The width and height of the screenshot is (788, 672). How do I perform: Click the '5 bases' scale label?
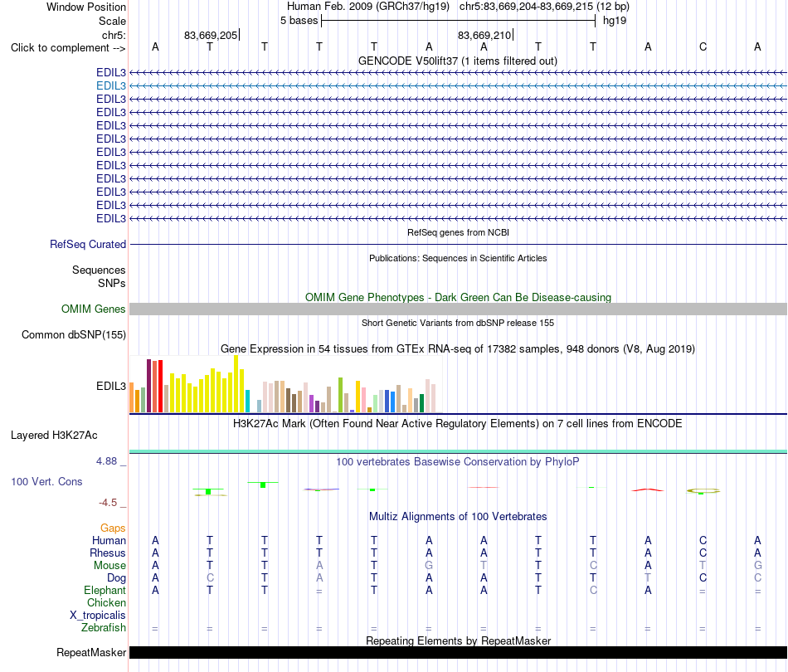(299, 21)
